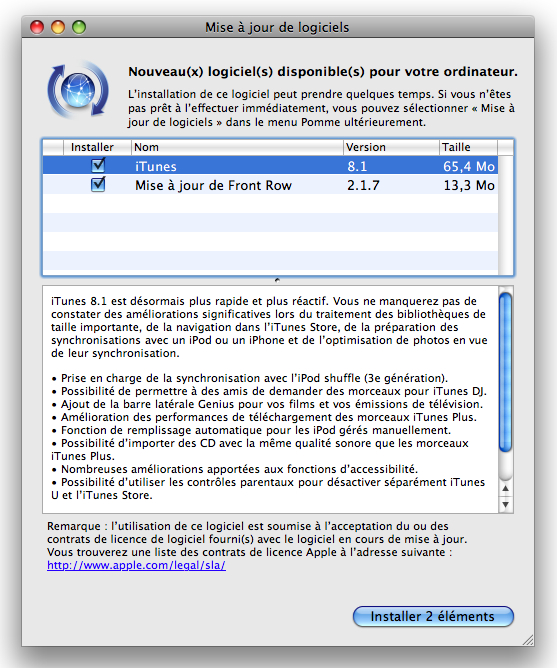Screen dimensions: 557x668
Task: Open the apple.com/legal/sla link
Action: click(136, 565)
